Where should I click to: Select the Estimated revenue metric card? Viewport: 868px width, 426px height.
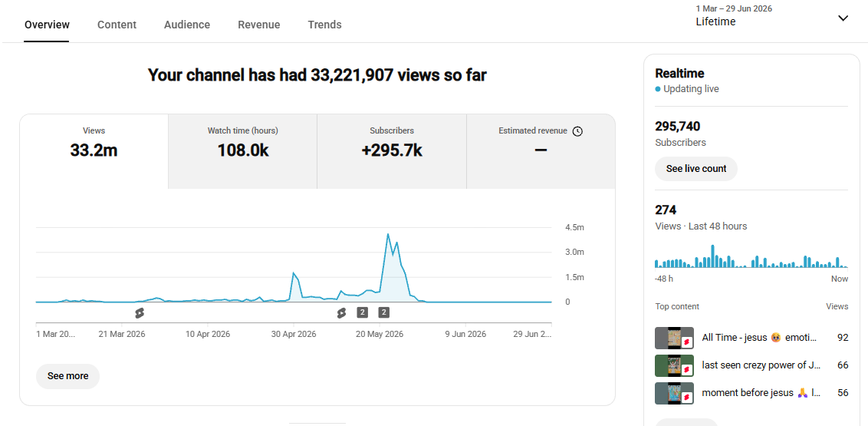(541, 152)
